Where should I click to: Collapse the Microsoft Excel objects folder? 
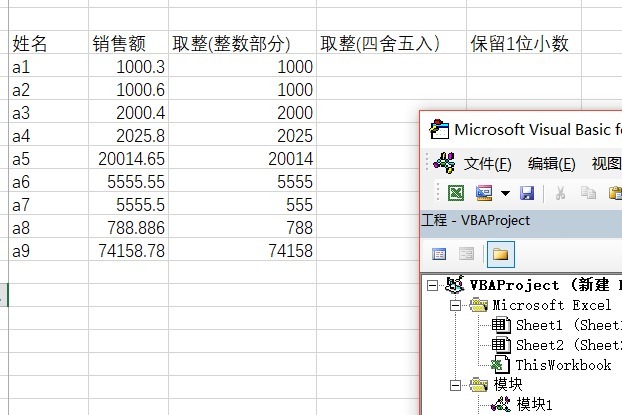[455, 305]
